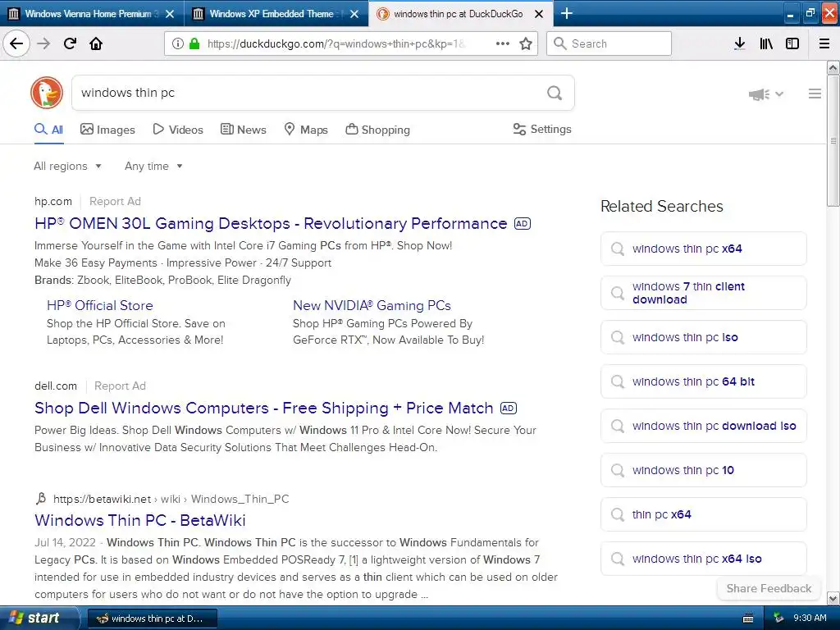Image resolution: width=840 pixels, height=630 pixels.
Task: Click the keyboard tray icon
Action: (x=748, y=619)
